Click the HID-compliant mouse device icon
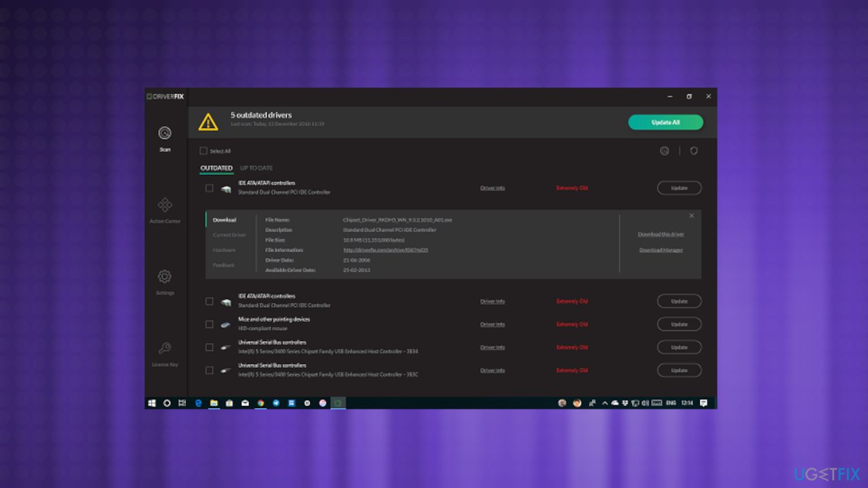 click(226, 325)
